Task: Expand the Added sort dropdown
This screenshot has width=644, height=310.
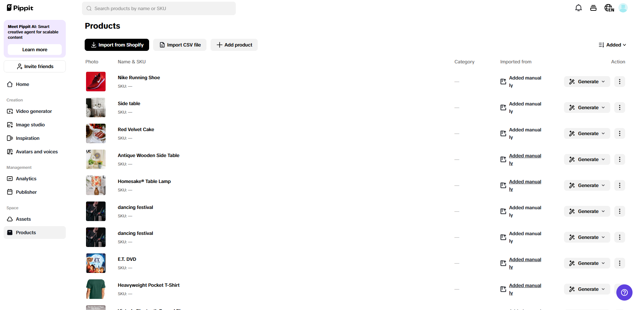Action: click(612, 45)
